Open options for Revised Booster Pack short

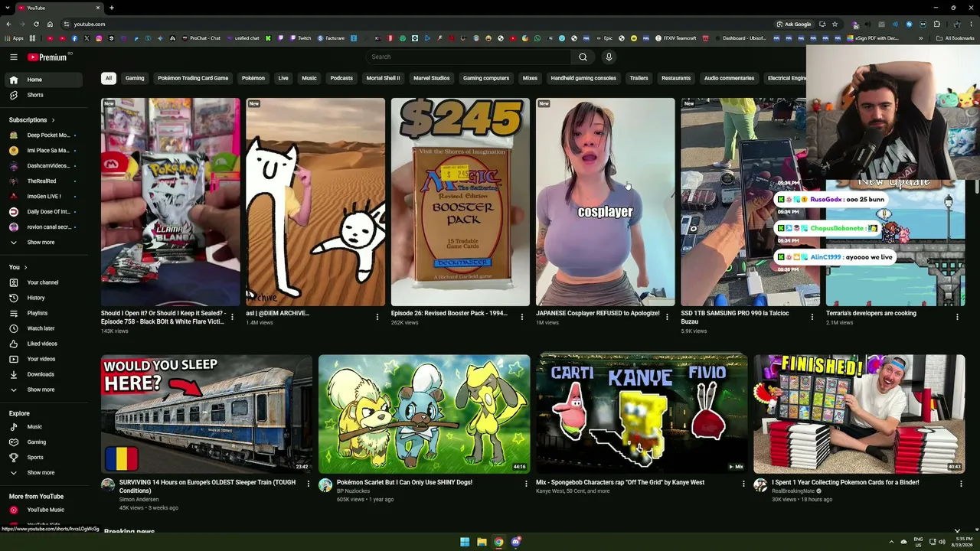[522, 316]
